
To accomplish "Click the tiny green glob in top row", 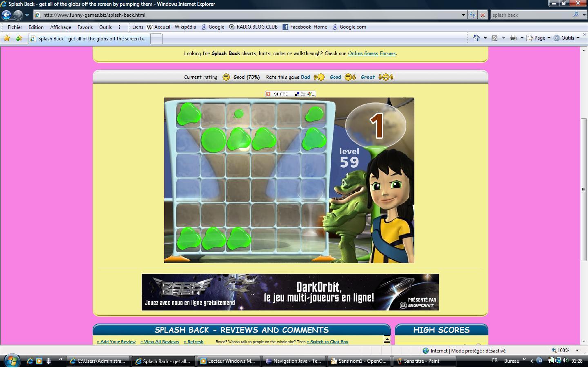I will pyautogui.click(x=238, y=114).
